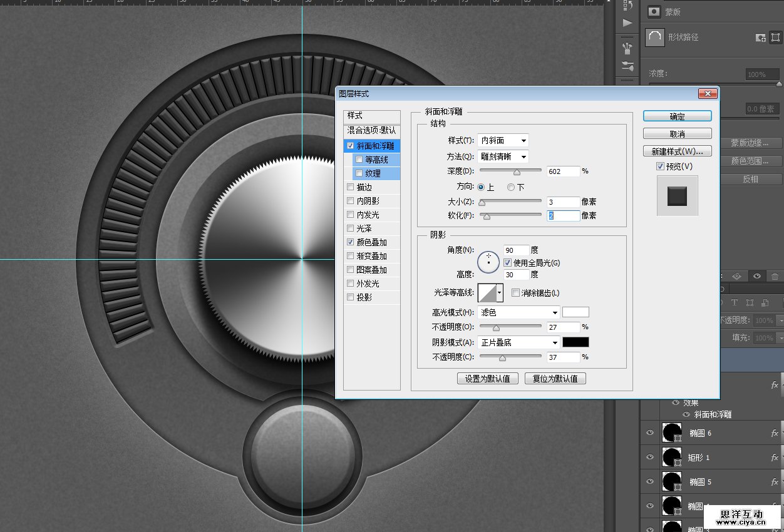Open the 高光模式 blend mode dropdown
Screen dimensions: 784x532
tap(518, 312)
